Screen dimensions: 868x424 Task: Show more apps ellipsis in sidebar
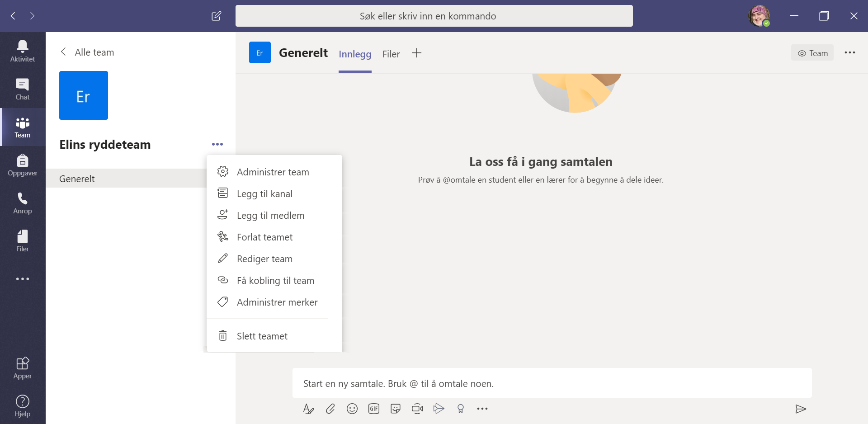tap(23, 279)
